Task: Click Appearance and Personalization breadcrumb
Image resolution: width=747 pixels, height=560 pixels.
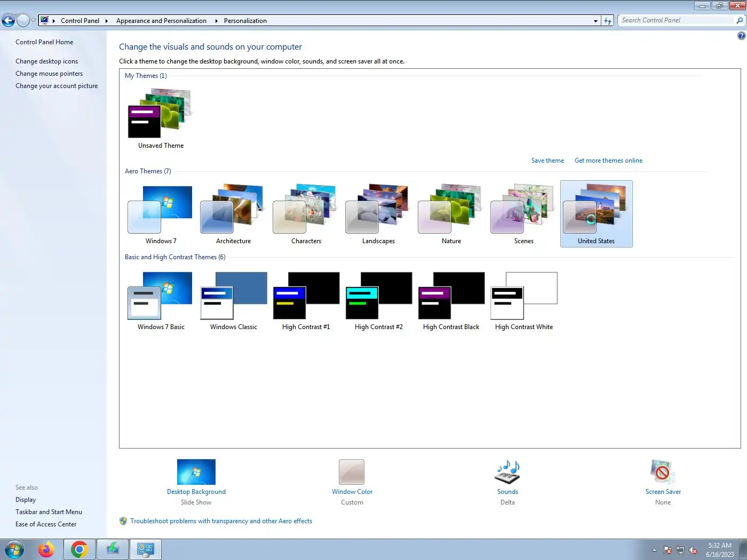Action: tap(161, 21)
